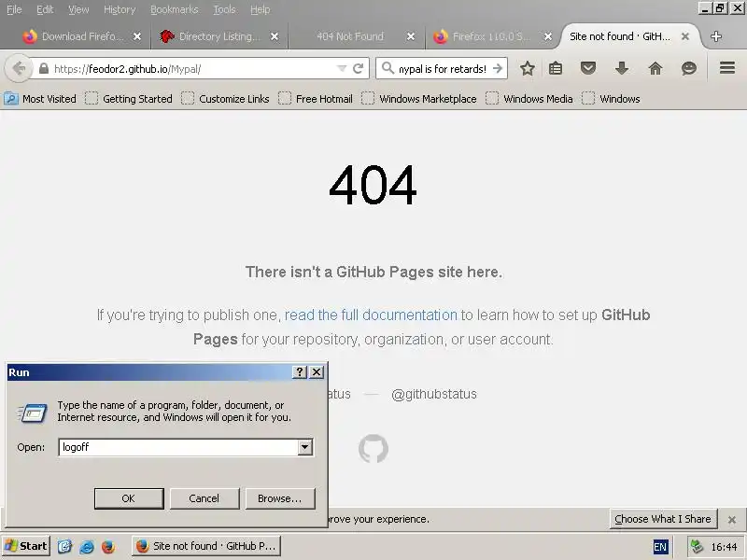Close the Site not found tab
The image size is (747, 560).
[685, 36]
